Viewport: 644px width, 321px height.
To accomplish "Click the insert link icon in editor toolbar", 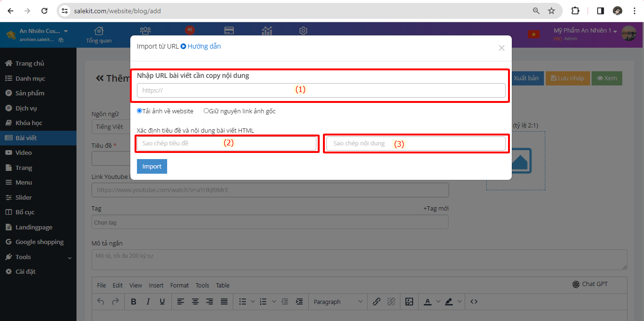I will 376,302.
